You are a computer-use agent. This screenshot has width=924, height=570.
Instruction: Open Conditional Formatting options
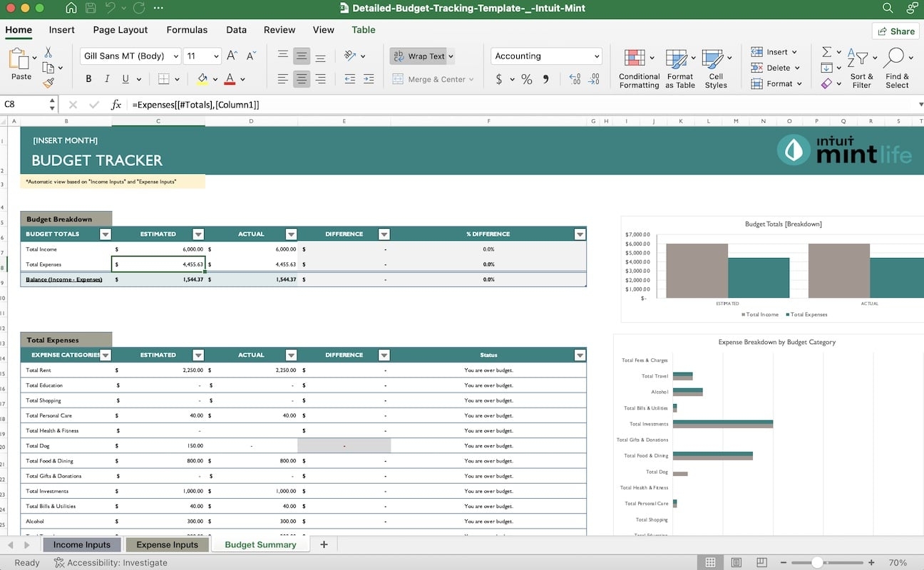[x=639, y=68]
